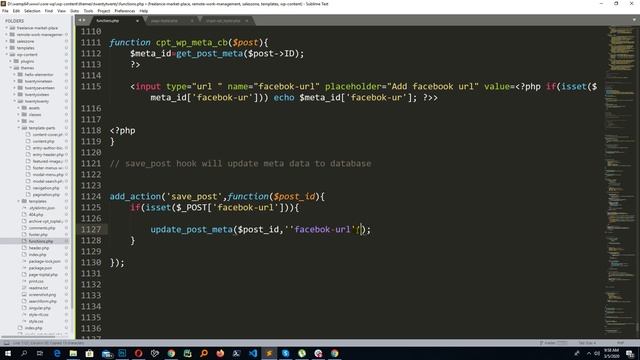Expand the classes folder arrow
Image resolution: width=640 pixels, height=360 pixels.
[19, 114]
